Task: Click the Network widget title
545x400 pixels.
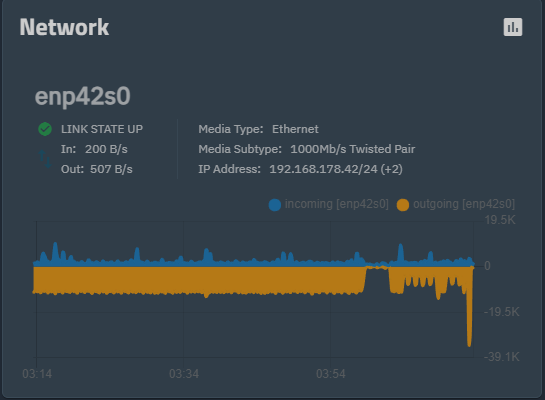Action: coord(64,27)
